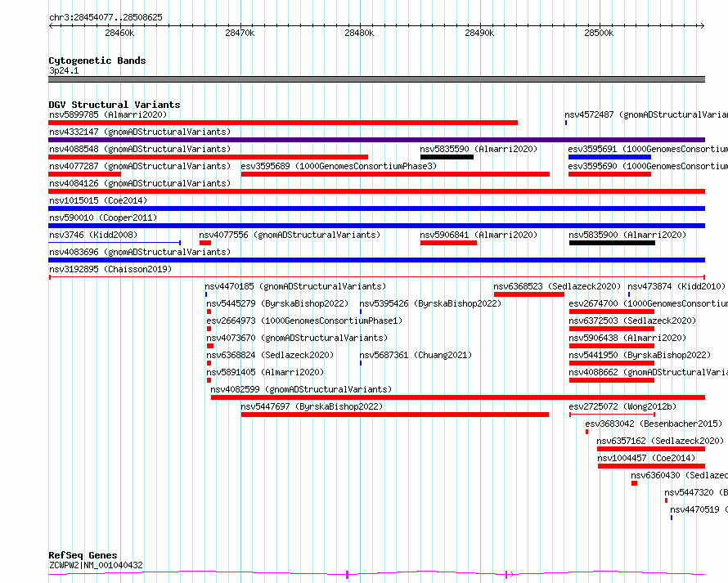Open the esv2725072 (Wong2012b) label
Screen dimensions: 728x583
point(622,406)
